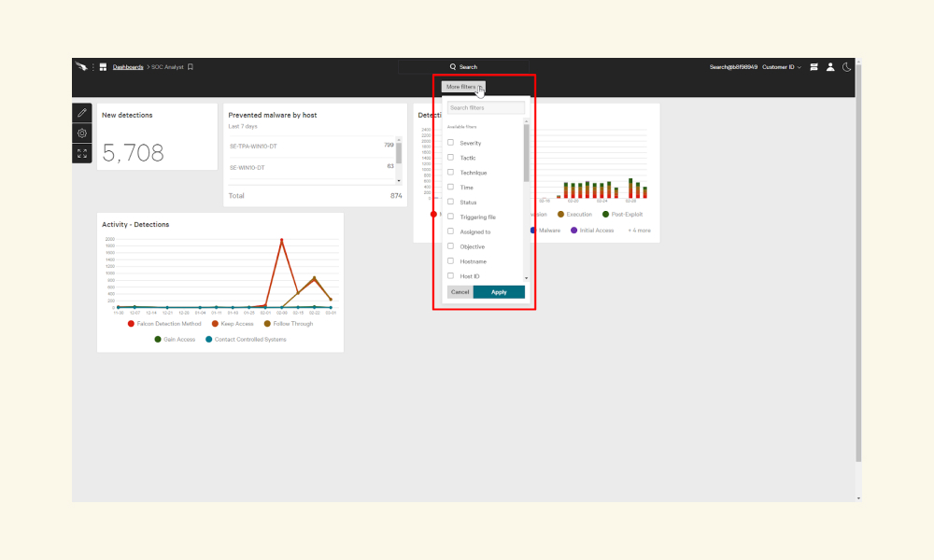This screenshot has width=934, height=560.
Task: Click in the Search filters field
Action: tap(486, 107)
